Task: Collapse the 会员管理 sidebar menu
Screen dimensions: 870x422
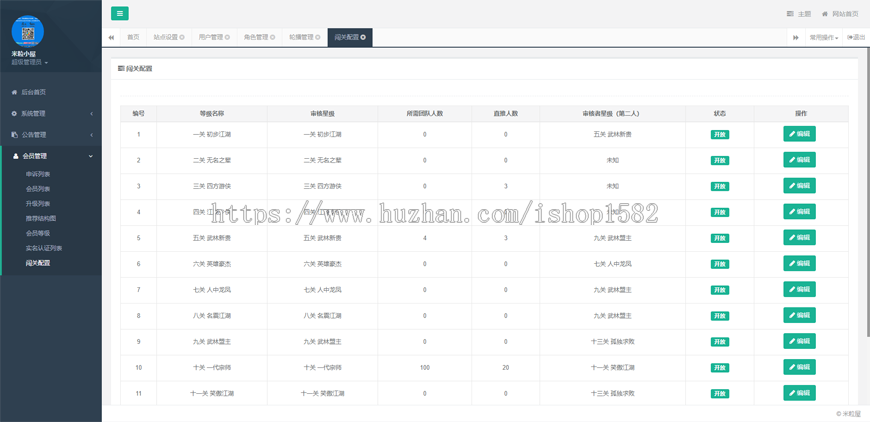Action: [x=51, y=156]
